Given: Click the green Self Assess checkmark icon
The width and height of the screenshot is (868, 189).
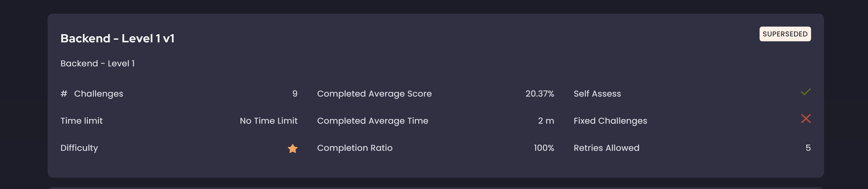Looking at the screenshot, I should 806,92.
